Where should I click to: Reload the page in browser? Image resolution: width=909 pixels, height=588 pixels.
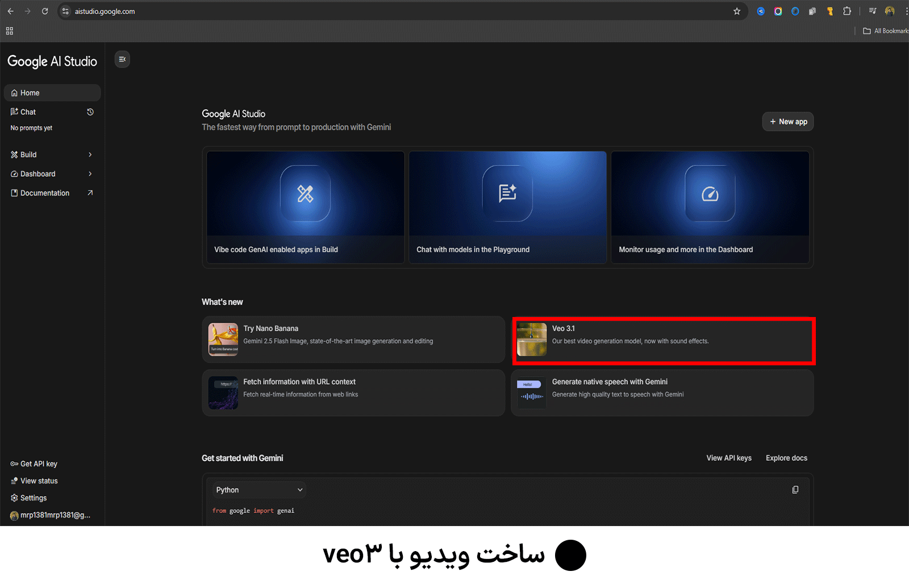click(45, 11)
